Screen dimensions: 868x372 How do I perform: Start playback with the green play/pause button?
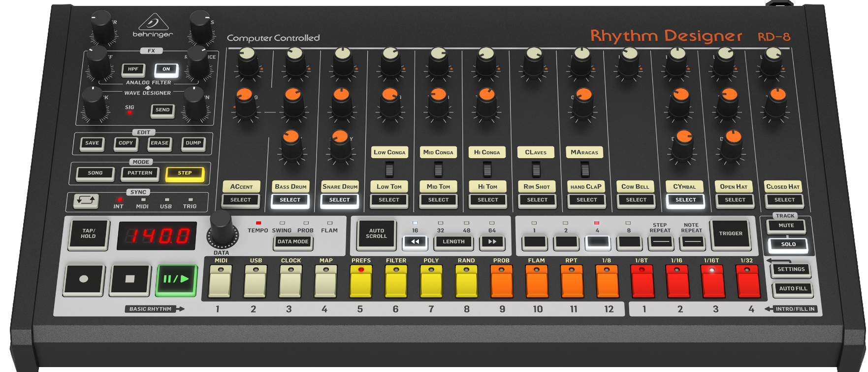click(x=176, y=279)
